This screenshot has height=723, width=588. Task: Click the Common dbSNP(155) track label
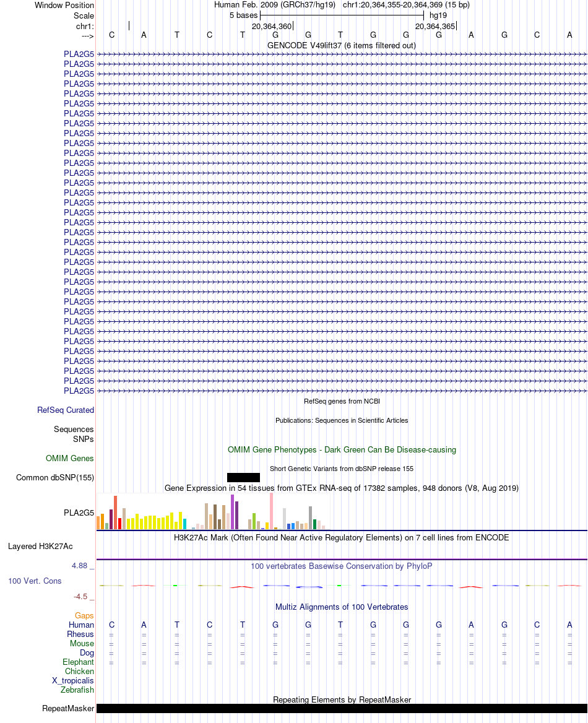coord(55,478)
